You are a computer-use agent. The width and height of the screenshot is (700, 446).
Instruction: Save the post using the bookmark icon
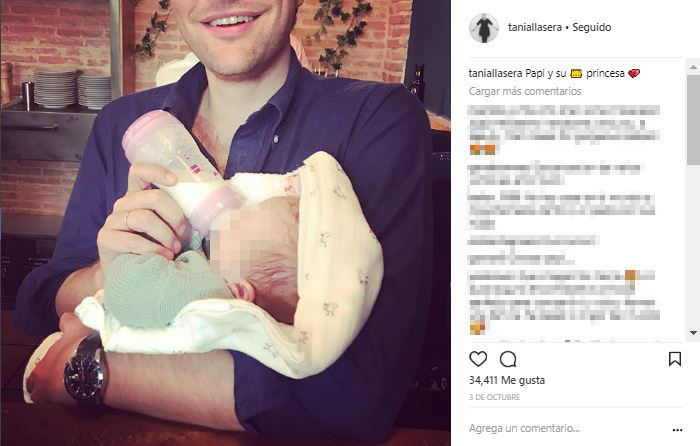(675, 359)
